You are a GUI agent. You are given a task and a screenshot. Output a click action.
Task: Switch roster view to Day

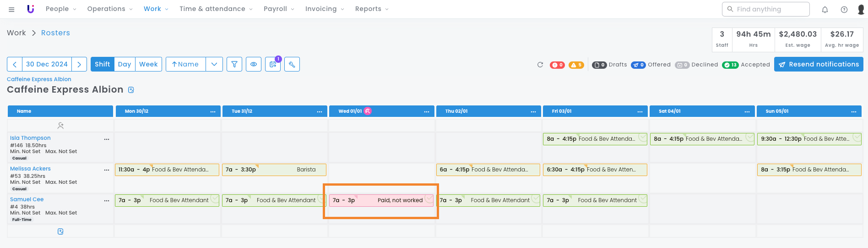125,65
